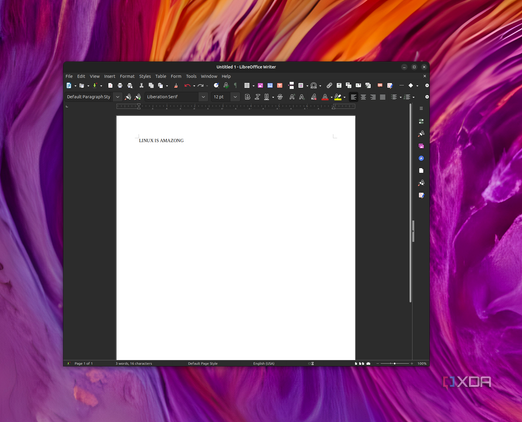Expand the highlighting color dropdown arrow
The image size is (522, 422).
(344, 97)
